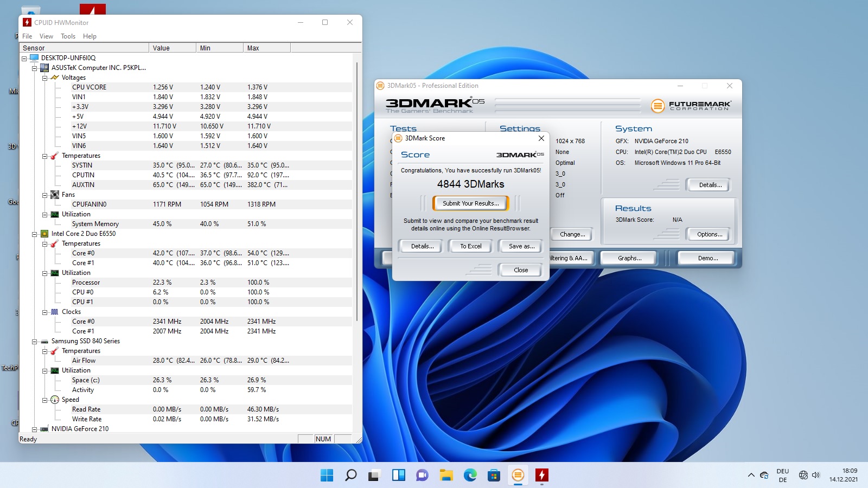
Task: Click the Speed gauge icon under Samsung SSD
Action: [55, 400]
